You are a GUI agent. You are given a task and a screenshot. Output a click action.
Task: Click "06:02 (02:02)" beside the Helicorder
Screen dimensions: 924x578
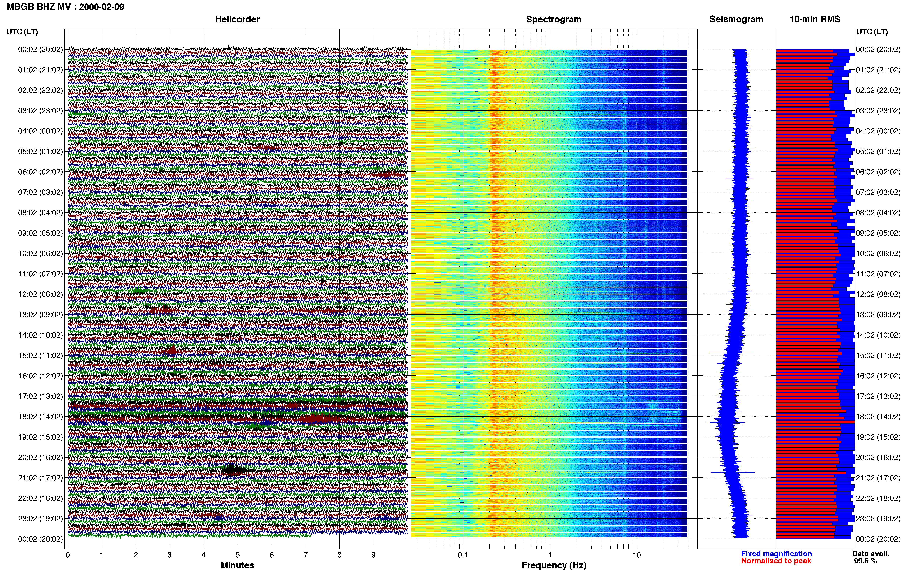[x=41, y=172]
